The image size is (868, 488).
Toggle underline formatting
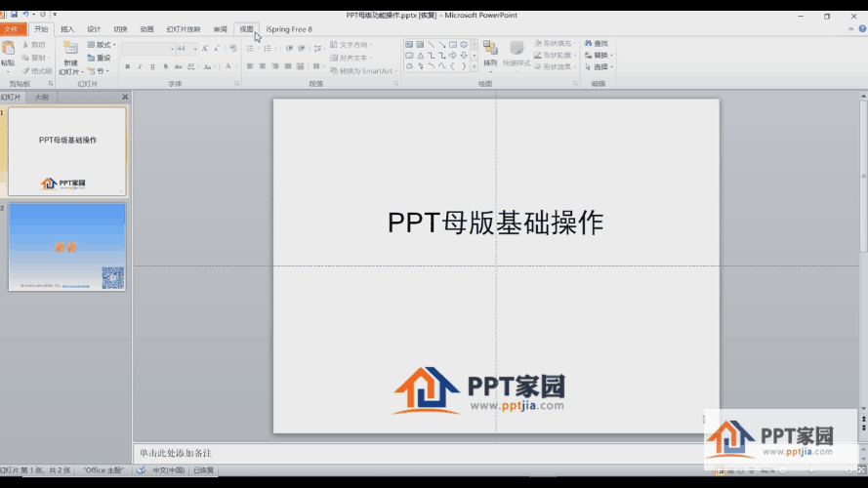coord(152,66)
